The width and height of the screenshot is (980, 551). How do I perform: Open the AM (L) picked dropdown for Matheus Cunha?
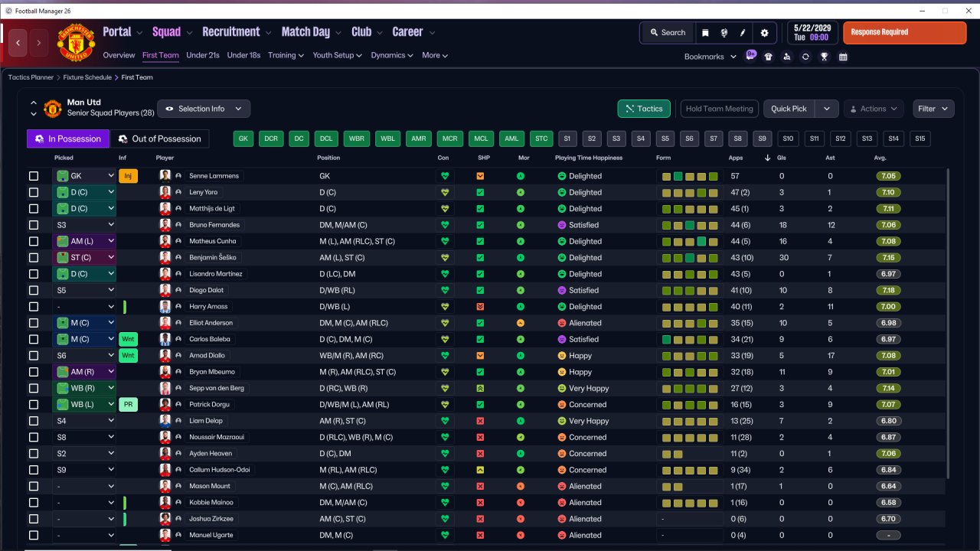84,241
